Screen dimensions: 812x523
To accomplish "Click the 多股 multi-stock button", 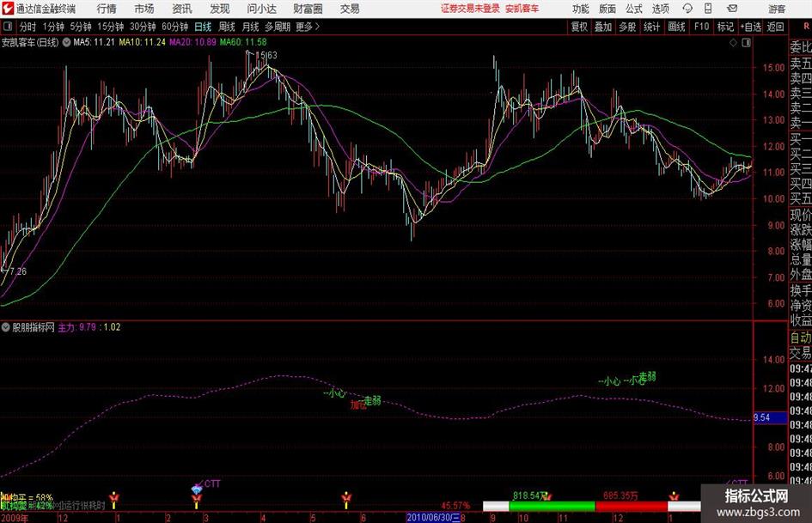I will (x=627, y=27).
